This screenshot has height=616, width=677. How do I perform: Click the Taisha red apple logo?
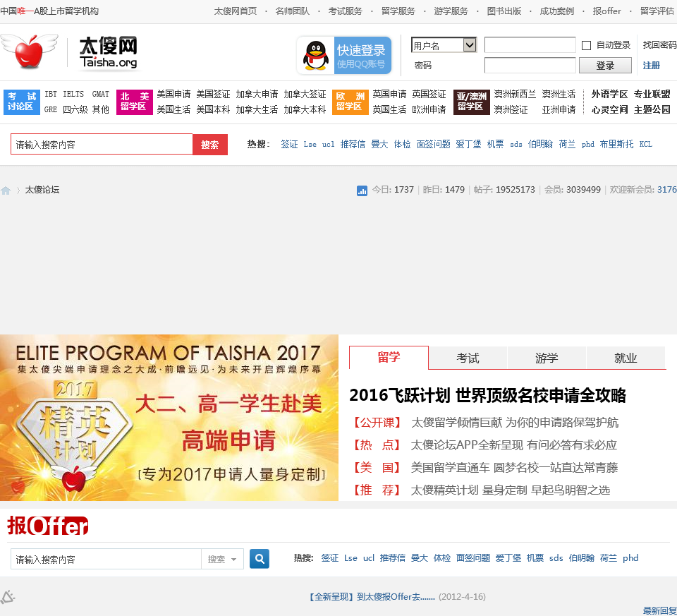[30, 52]
